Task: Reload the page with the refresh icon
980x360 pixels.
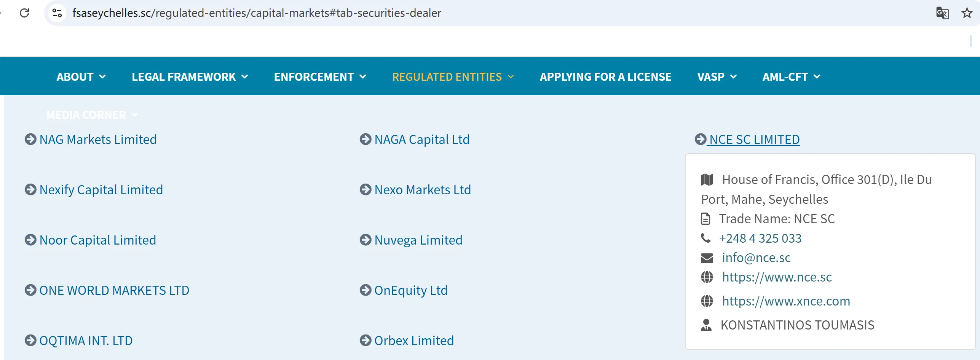Action: pyautogui.click(x=24, y=13)
